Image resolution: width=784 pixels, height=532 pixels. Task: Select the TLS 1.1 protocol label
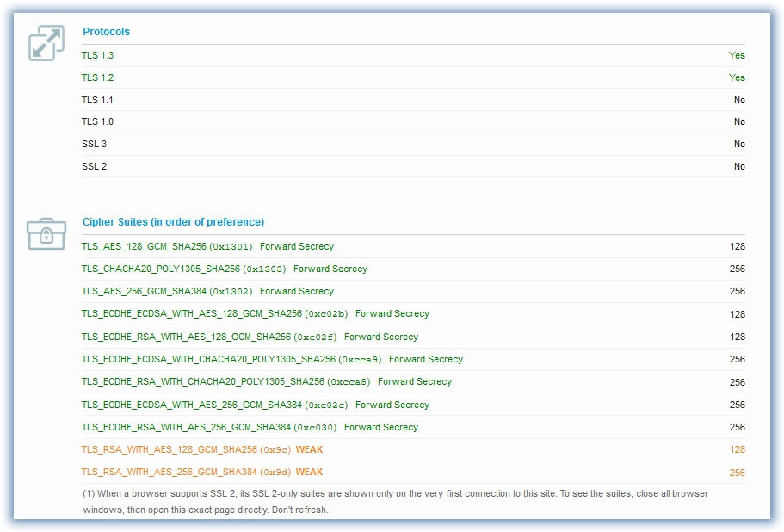[x=97, y=100]
